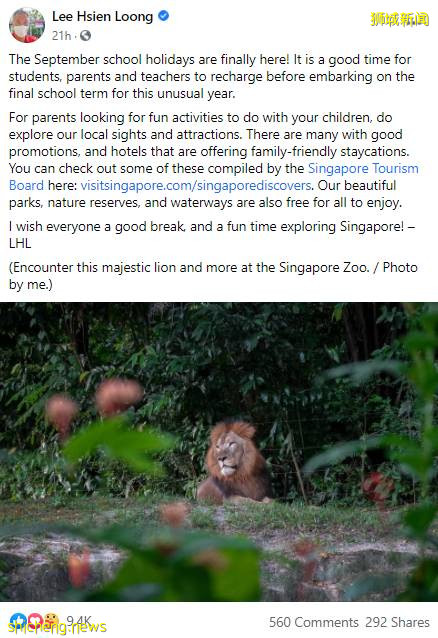Click the yellow emoji reaction icon

pyautogui.click(x=52, y=621)
